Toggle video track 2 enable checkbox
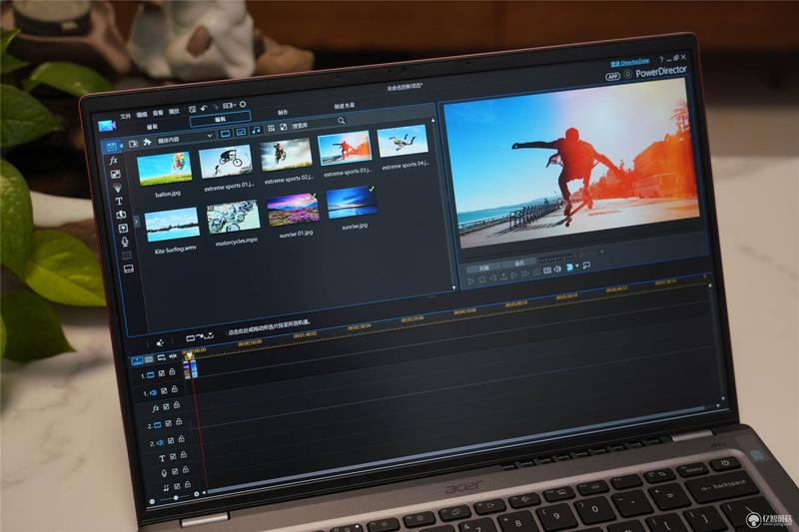Viewport: 799px width, 532px height. (x=169, y=423)
